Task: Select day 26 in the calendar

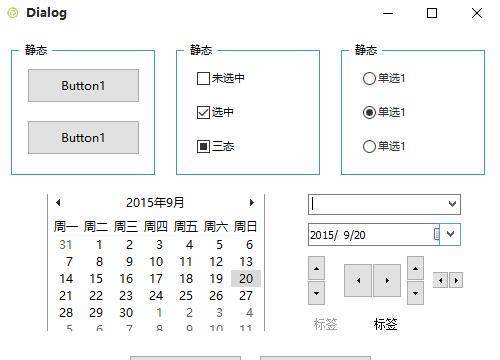Action: click(x=216, y=296)
